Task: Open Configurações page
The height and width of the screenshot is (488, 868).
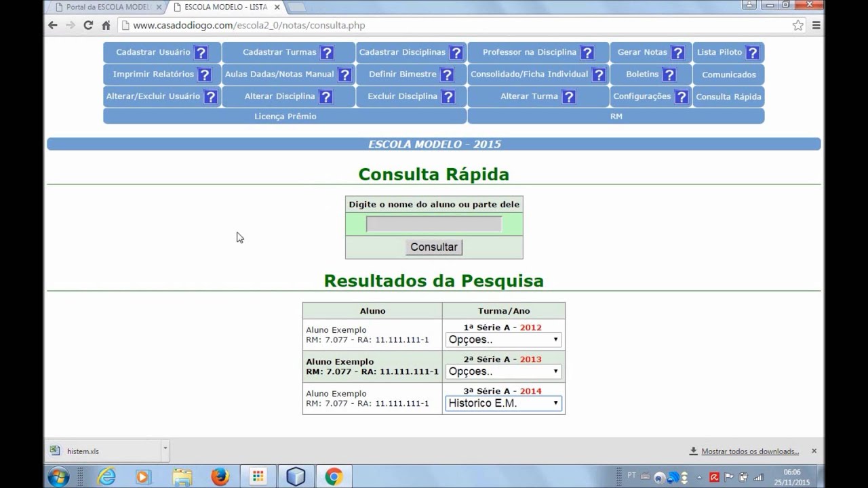Action: coord(642,96)
